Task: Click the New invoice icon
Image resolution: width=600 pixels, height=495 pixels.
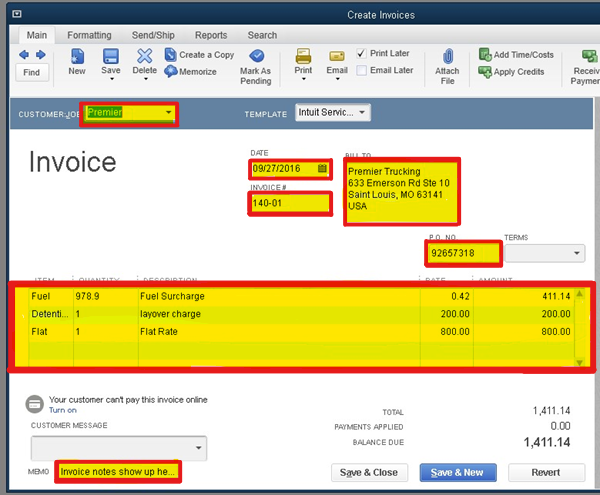Action: pos(77,56)
